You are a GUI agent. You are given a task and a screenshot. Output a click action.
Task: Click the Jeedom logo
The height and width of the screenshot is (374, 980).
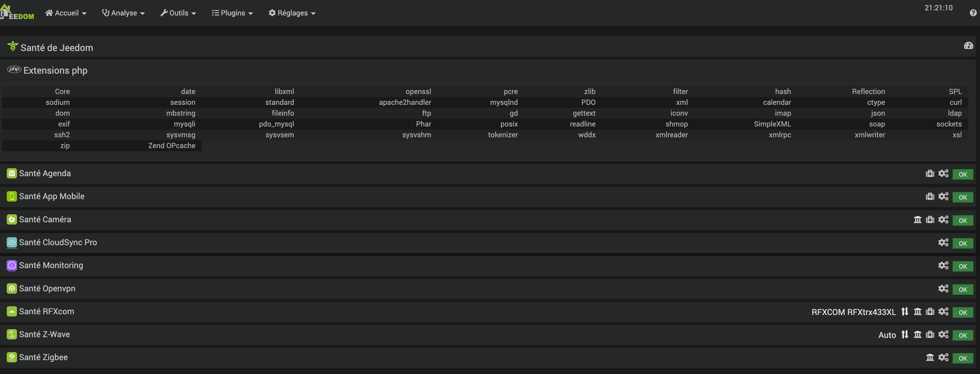pos(17,13)
